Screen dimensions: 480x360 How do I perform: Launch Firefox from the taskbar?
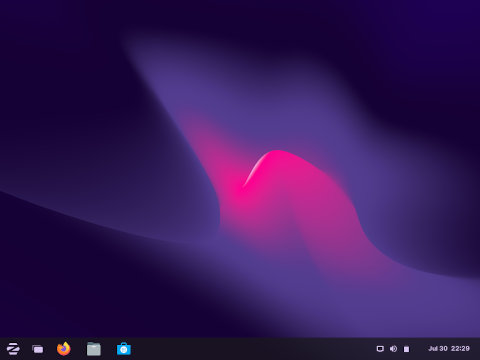(64, 349)
